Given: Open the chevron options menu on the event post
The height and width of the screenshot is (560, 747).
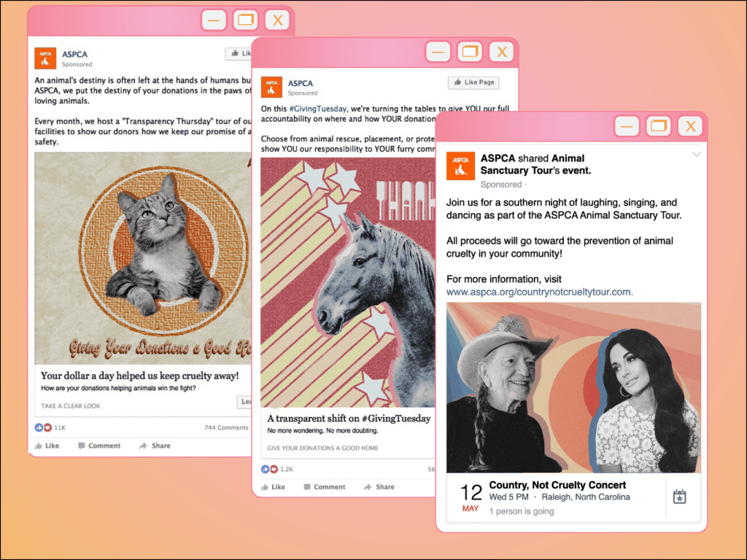Looking at the screenshot, I should (x=696, y=155).
